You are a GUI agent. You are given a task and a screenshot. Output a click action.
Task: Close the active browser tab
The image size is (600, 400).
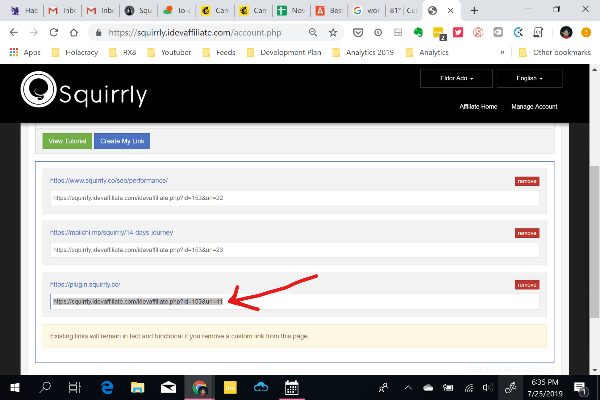coord(451,11)
